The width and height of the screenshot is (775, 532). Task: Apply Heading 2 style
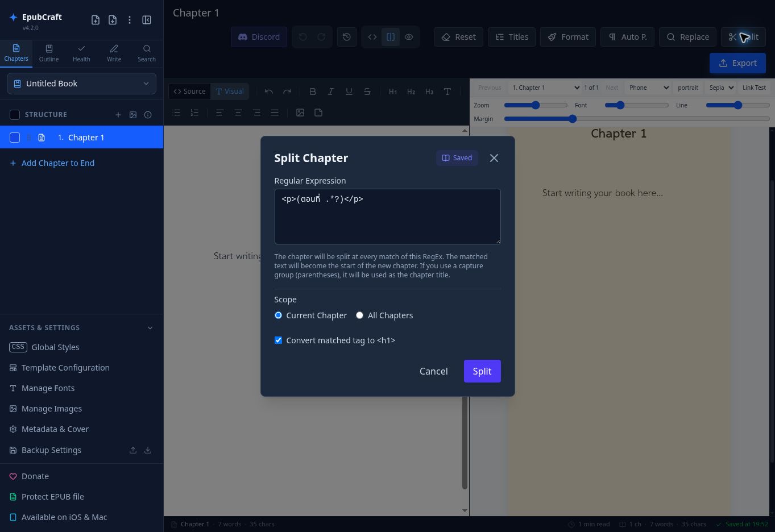point(411,92)
